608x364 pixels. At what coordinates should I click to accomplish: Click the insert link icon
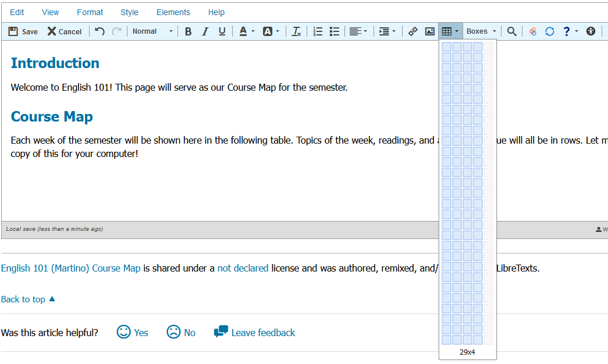tap(413, 31)
